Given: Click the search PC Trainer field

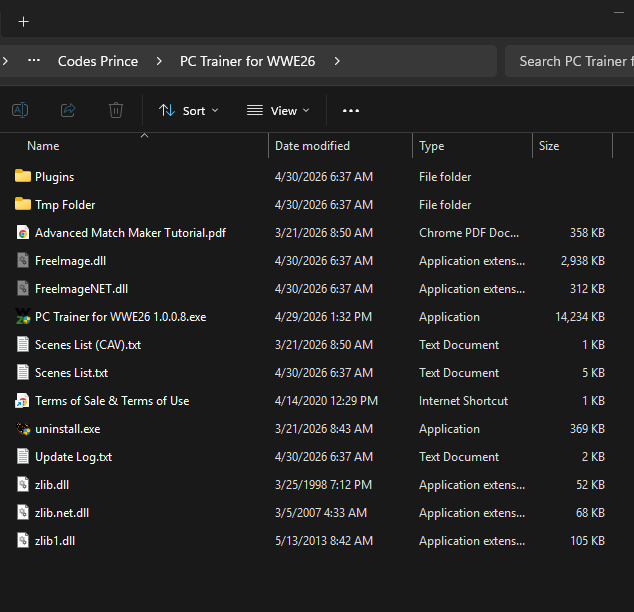Looking at the screenshot, I should click(570, 61).
